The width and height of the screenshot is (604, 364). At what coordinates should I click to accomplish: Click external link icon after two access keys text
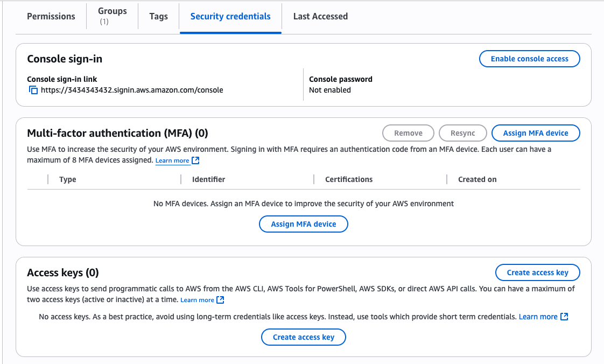click(220, 300)
